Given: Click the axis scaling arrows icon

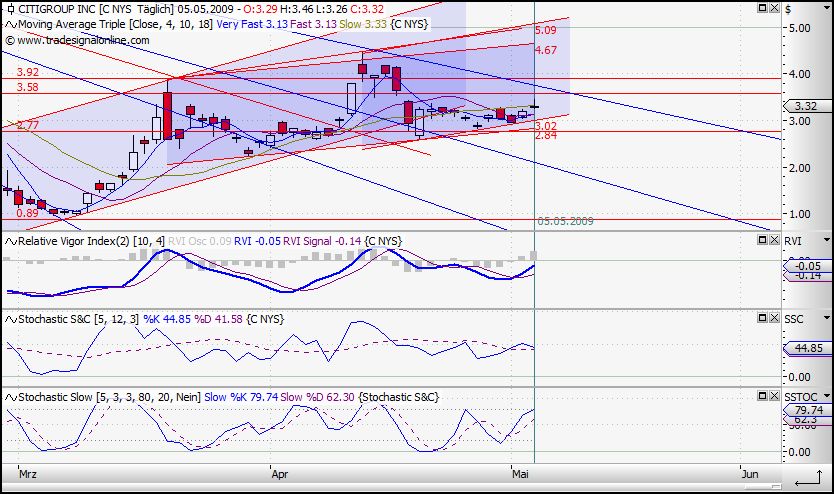Looking at the screenshot, I should 808,478.
